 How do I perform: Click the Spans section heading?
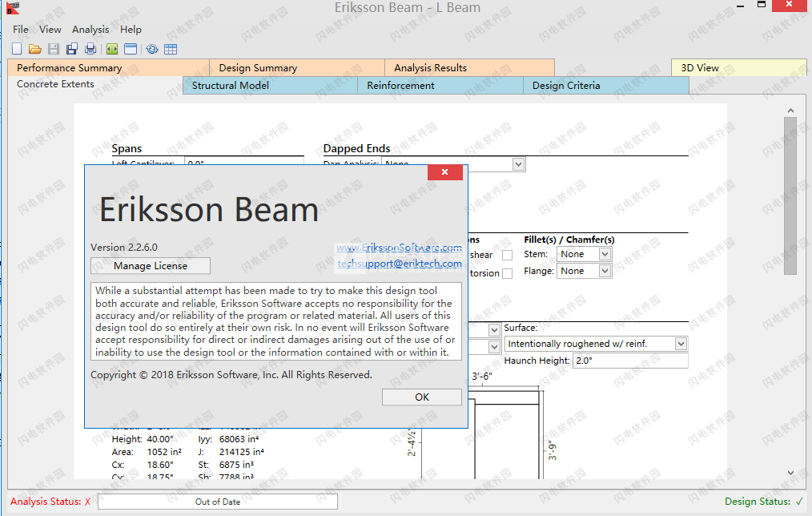127,149
